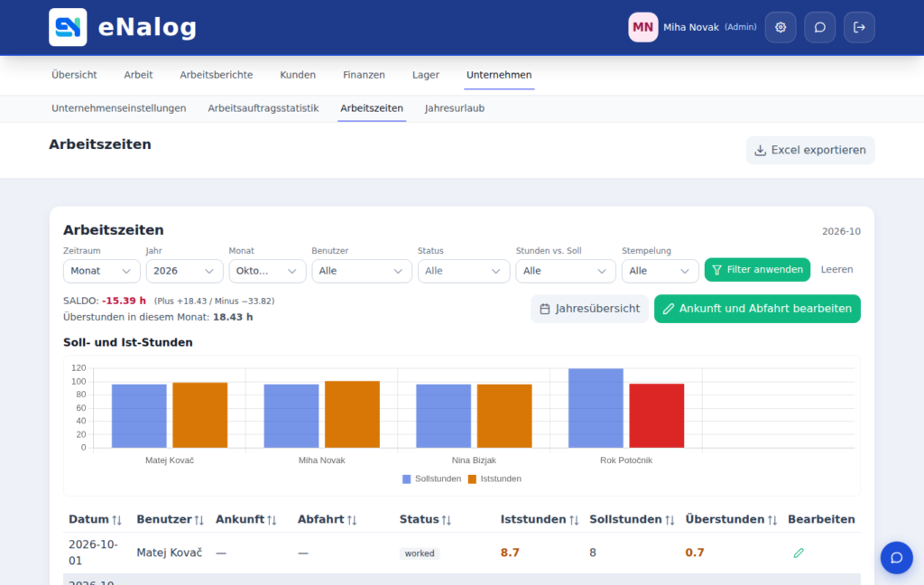Click the logout icon in header
924x585 pixels.
(859, 27)
